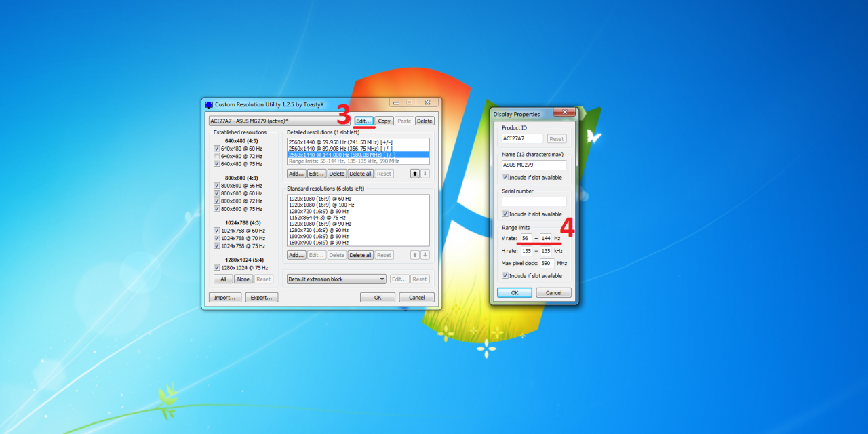Uncheck 800x600 @ 60 Hz
The height and width of the screenshot is (434, 868).
point(217,193)
